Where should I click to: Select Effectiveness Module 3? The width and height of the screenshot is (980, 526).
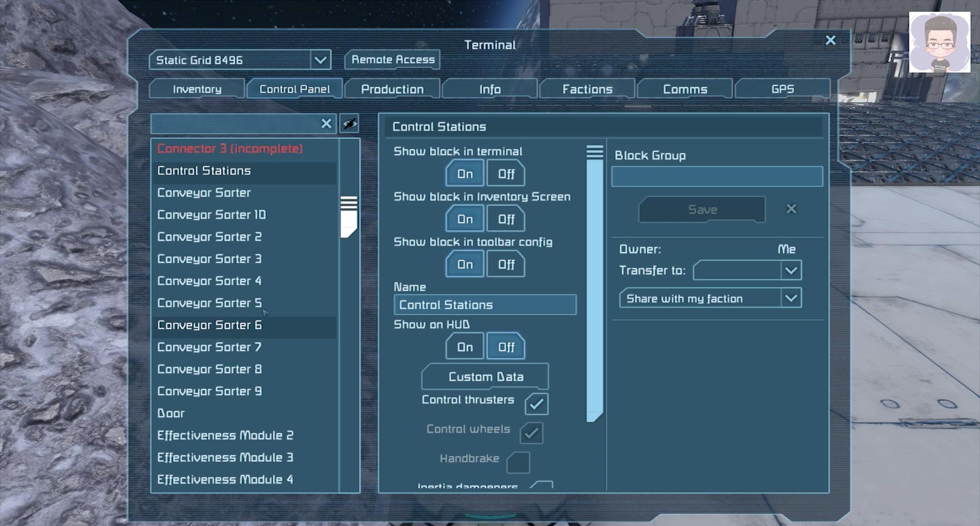point(244,458)
